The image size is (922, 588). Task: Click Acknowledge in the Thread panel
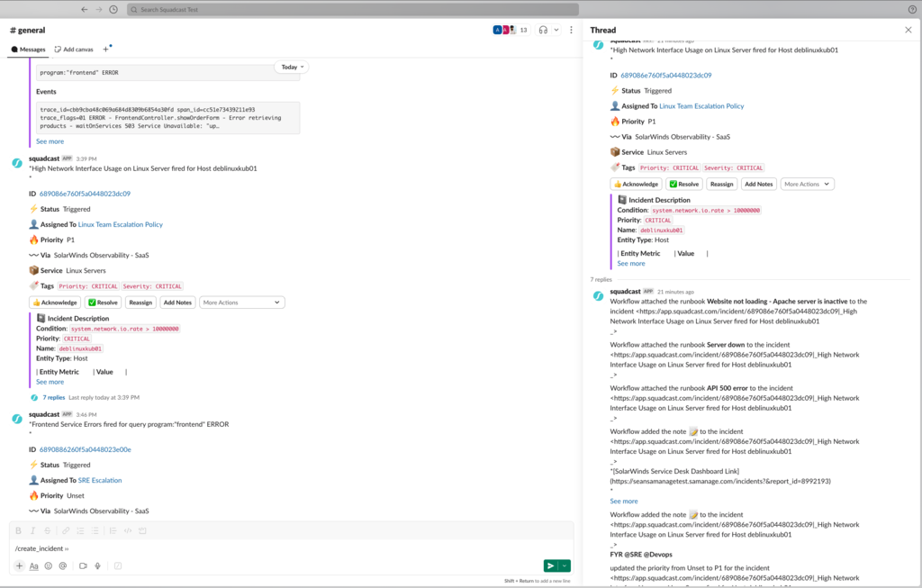637,184
